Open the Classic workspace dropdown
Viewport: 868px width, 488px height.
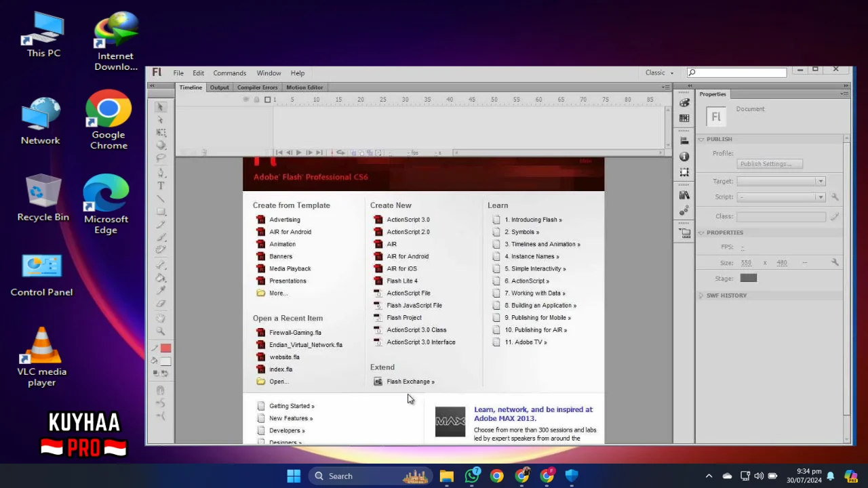click(659, 73)
